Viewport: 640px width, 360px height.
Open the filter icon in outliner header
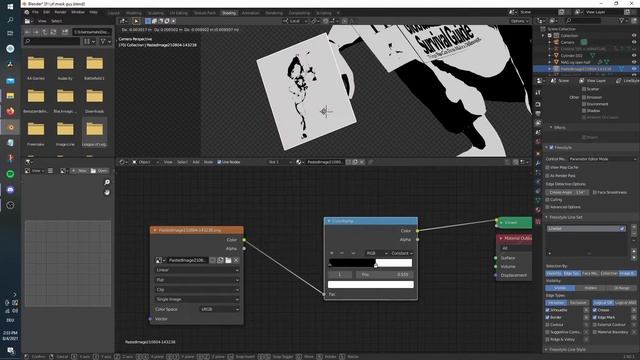click(x=621, y=20)
